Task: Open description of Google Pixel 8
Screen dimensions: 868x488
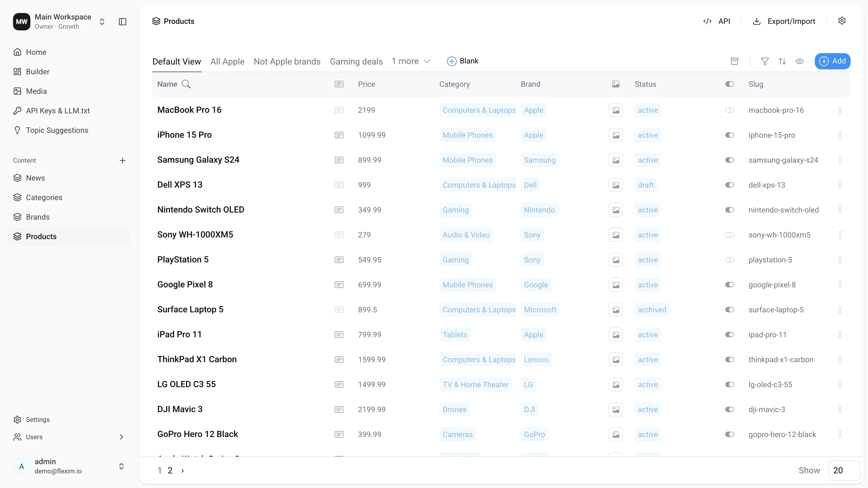Action: [339, 285]
